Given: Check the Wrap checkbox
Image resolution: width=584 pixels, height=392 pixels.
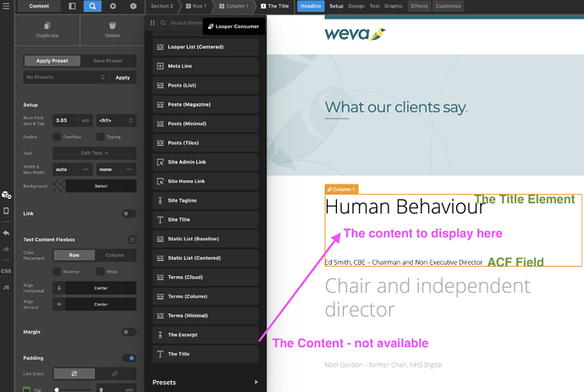Looking at the screenshot, I should 100,271.
